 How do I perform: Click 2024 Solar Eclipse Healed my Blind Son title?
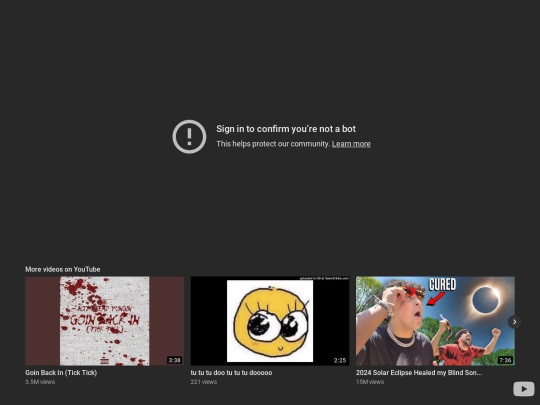click(419, 373)
